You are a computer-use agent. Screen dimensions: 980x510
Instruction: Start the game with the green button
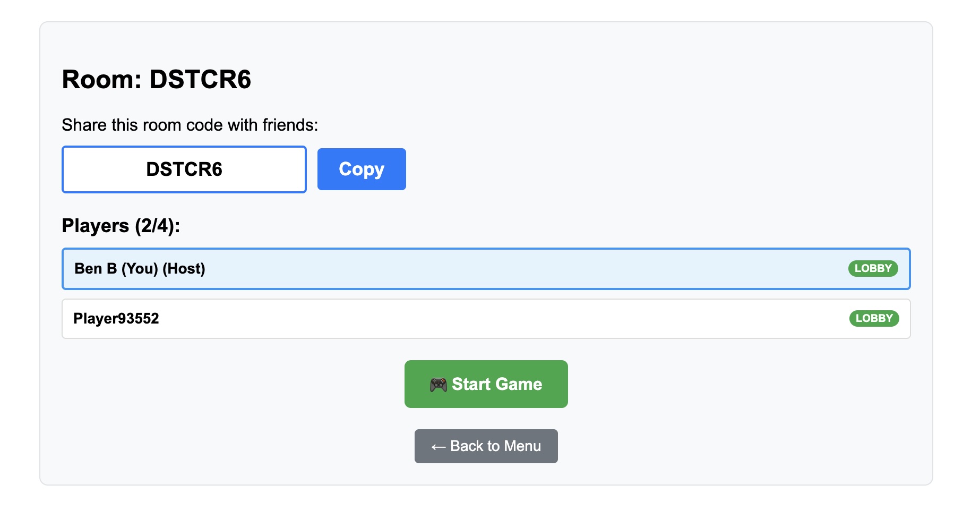coord(486,384)
